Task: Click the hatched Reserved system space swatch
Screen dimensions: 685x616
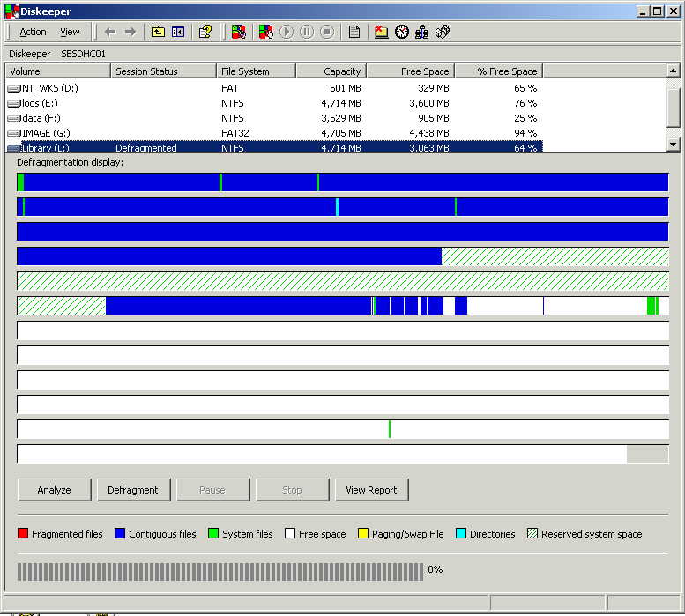Action: pyautogui.click(x=532, y=533)
